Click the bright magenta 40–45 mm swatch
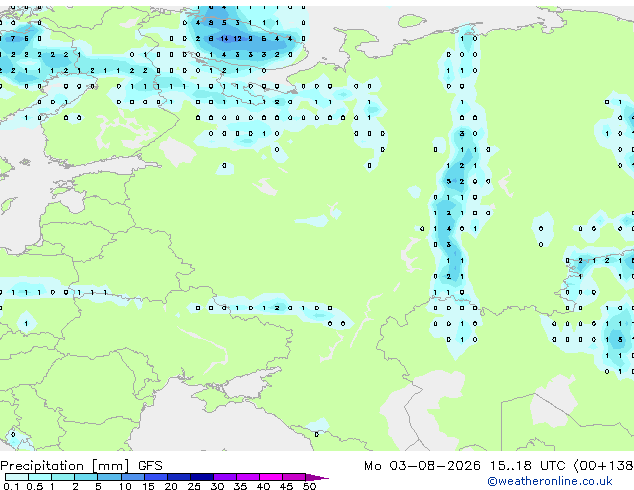The image size is (634, 490). coord(271,477)
